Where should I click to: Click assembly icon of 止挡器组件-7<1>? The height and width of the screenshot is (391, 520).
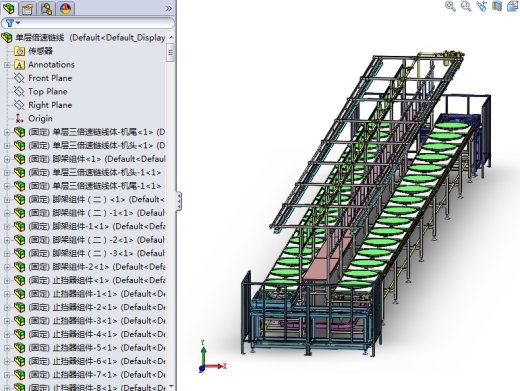coord(19,375)
